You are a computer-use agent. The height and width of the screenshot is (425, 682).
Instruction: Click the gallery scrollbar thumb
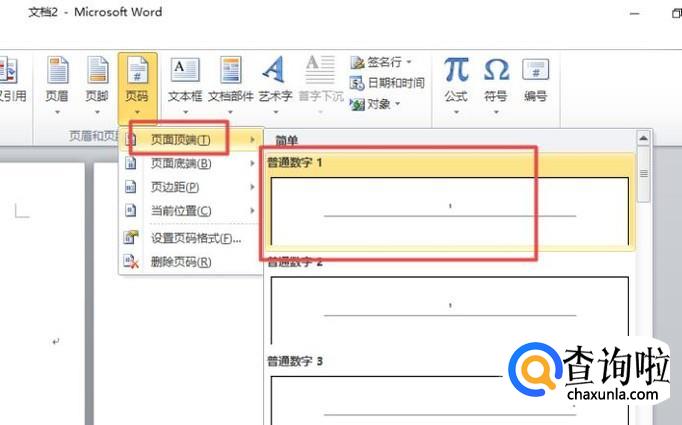(643, 174)
